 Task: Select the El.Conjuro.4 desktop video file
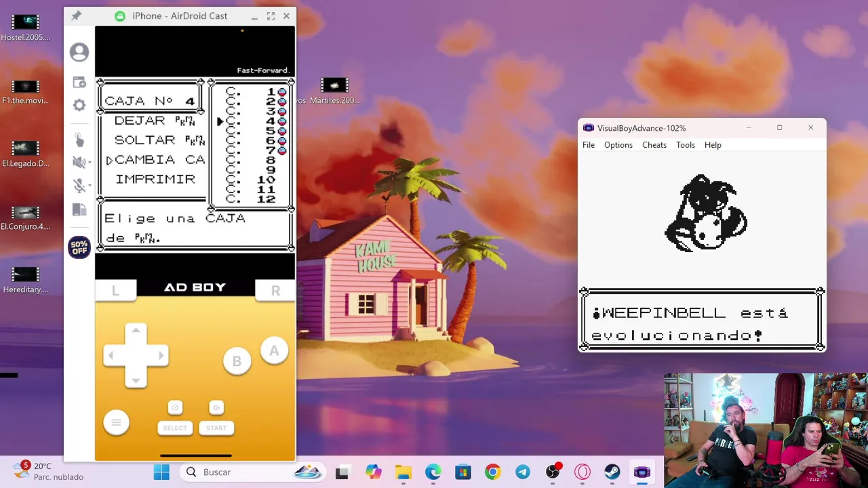point(25,218)
